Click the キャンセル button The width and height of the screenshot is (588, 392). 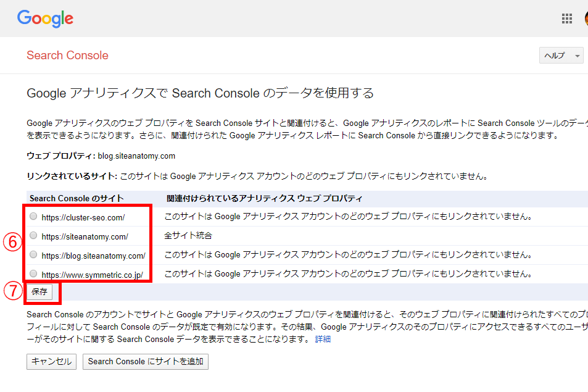(x=51, y=362)
